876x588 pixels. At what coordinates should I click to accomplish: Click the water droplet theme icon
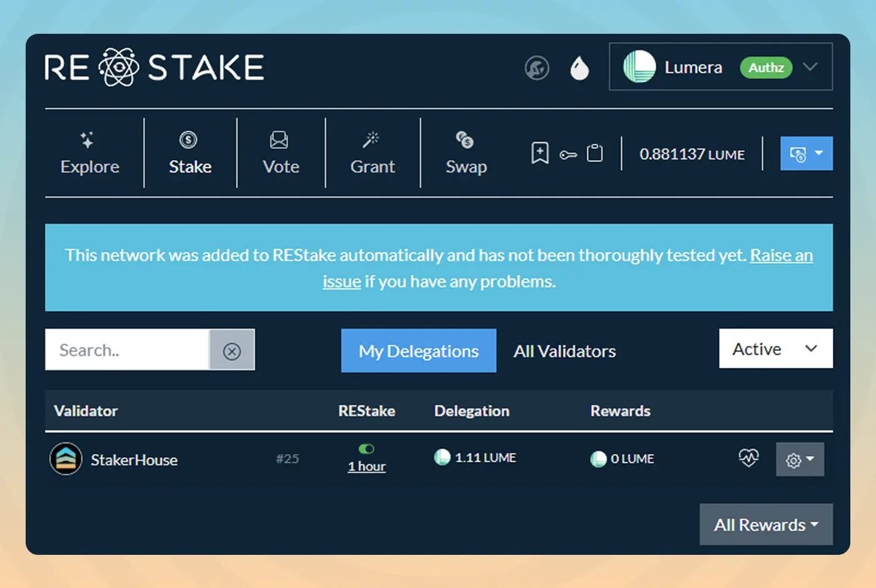pyautogui.click(x=579, y=68)
